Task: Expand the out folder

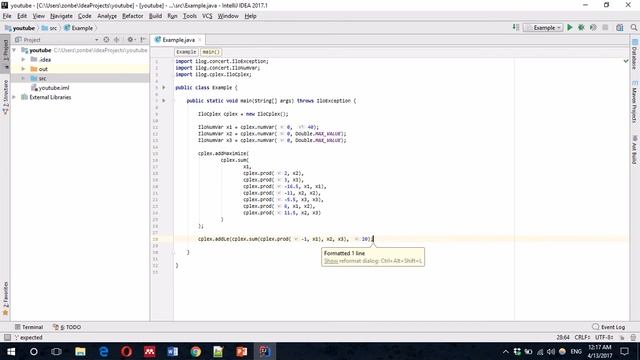Action: 23,69
